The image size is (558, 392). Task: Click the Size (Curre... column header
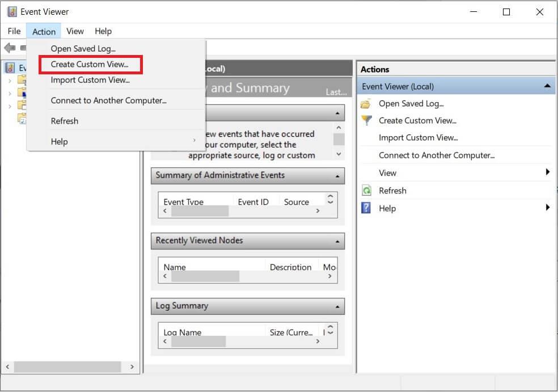pos(291,332)
